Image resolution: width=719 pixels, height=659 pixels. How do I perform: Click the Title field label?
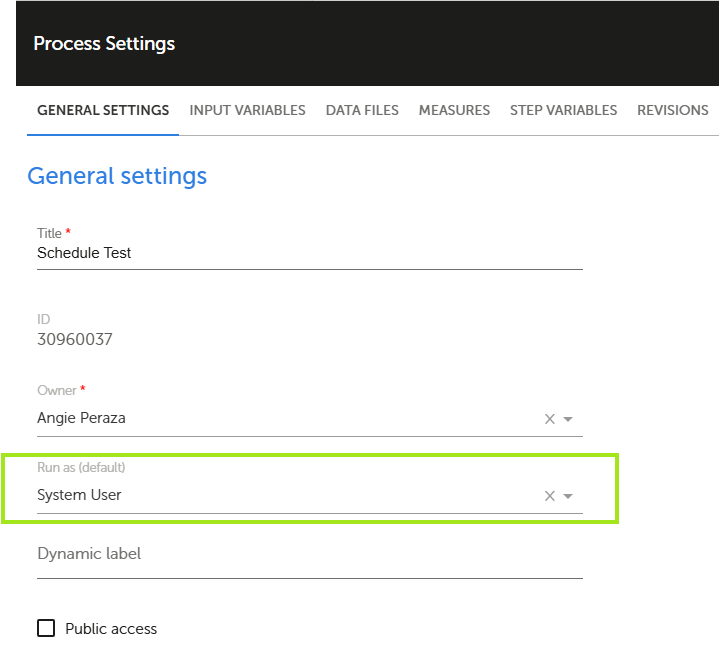pos(49,233)
